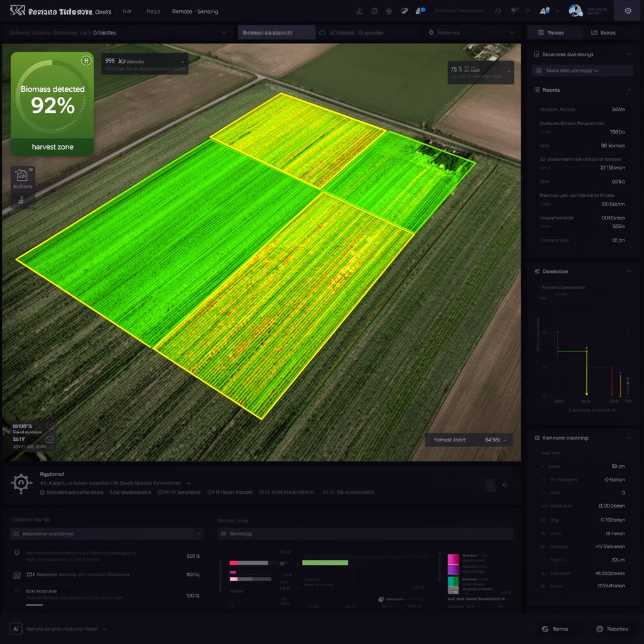Open the Remote - Sensing menu

(x=195, y=11)
